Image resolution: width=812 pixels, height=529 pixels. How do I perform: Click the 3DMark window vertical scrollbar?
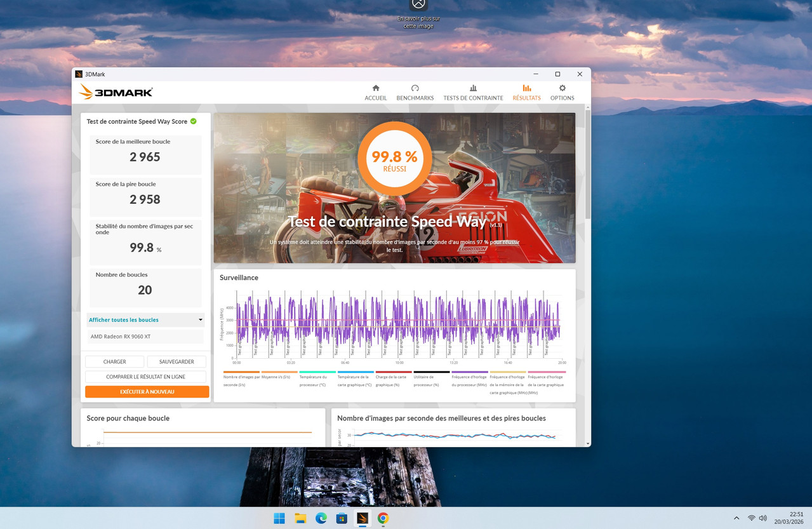pyautogui.click(x=588, y=165)
